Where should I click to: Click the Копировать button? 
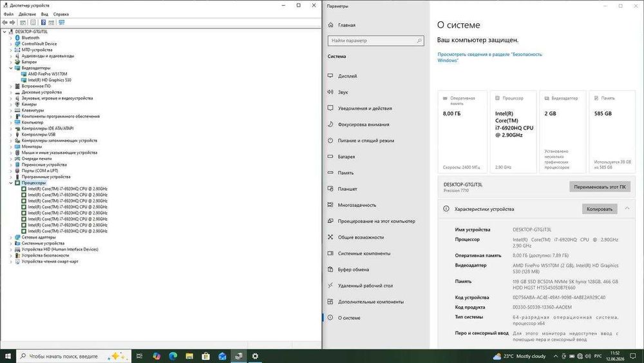point(599,209)
